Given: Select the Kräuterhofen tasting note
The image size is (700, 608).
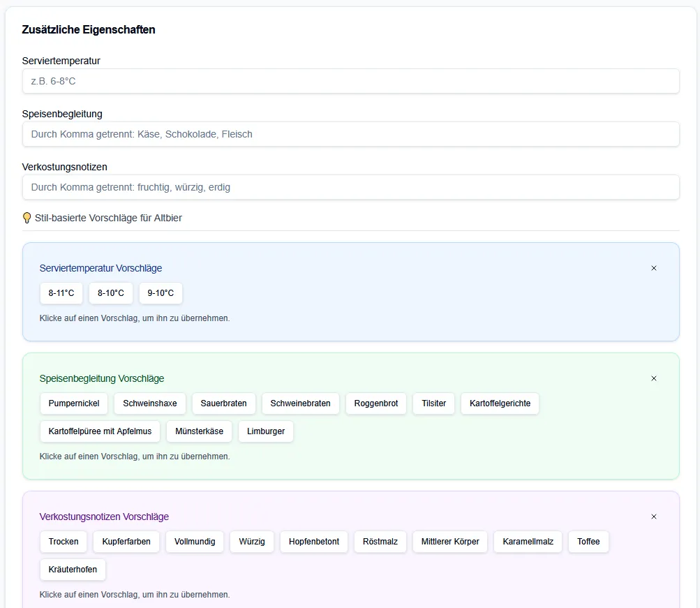Looking at the screenshot, I should [73, 570].
